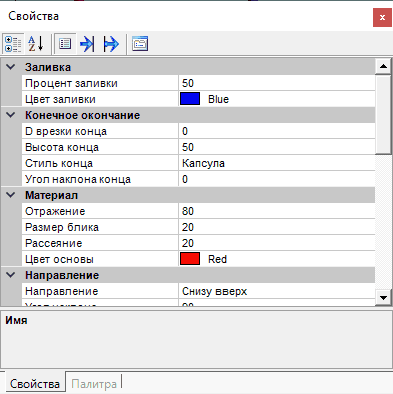Edit the D врезки конца value

click(x=277, y=131)
